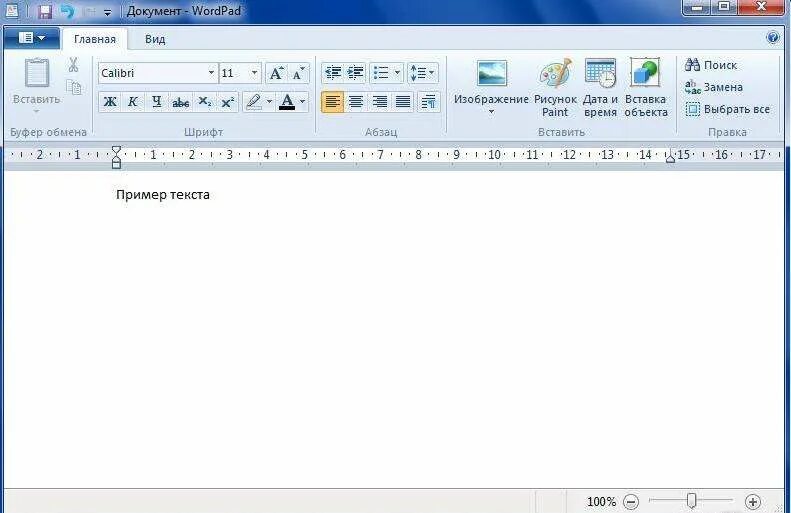Viewport: 791px width, 513px height.
Task: Toggle subscript x₂ formatting
Action: 204,101
